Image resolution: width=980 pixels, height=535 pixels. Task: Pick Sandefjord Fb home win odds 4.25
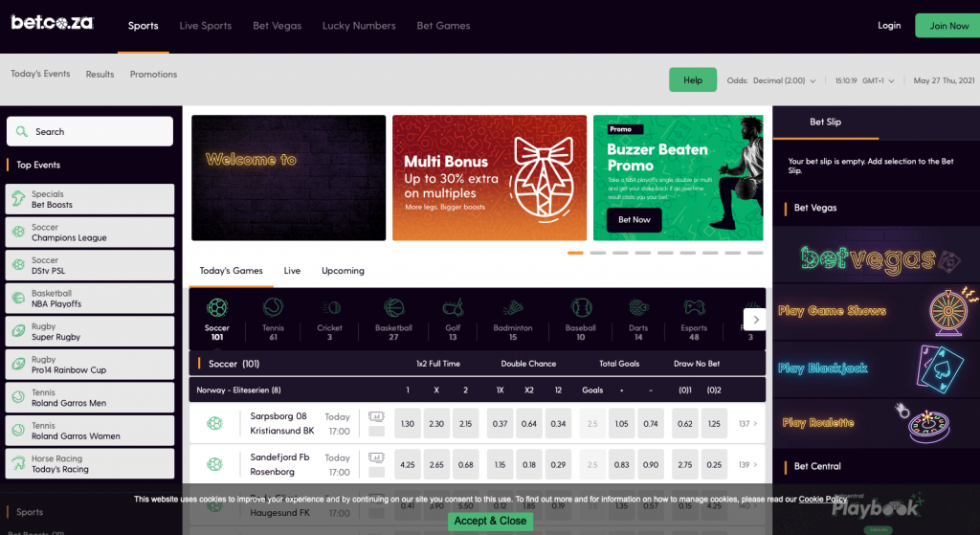[x=408, y=465]
